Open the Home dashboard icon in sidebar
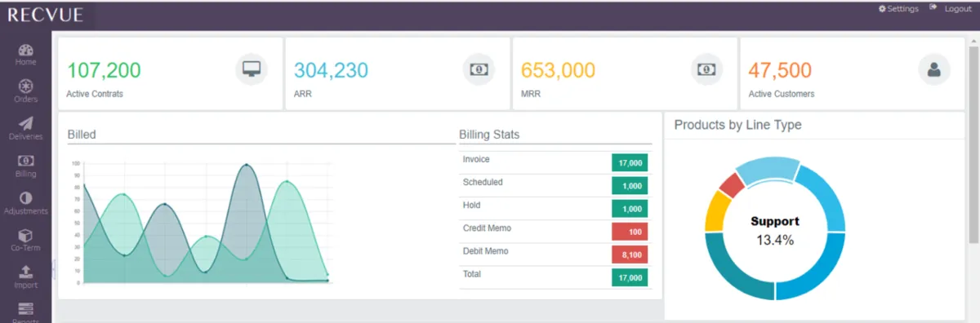Image resolution: width=980 pixels, height=323 pixels. coord(25,50)
